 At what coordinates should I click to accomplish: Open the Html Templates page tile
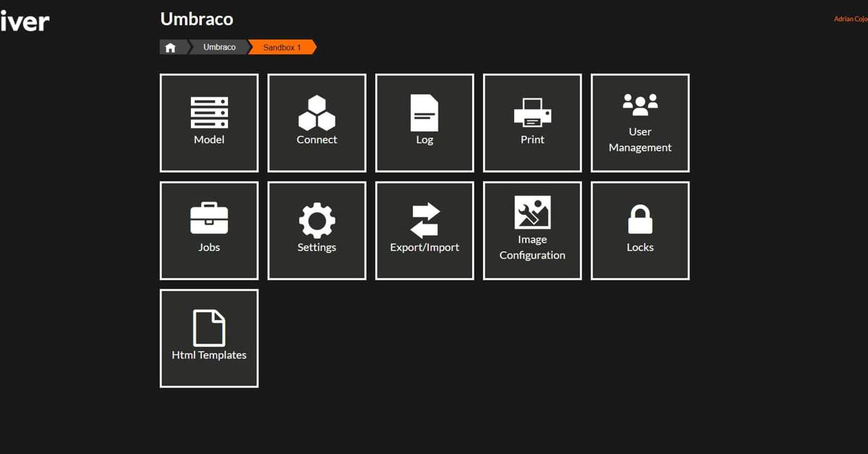[x=209, y=338]
